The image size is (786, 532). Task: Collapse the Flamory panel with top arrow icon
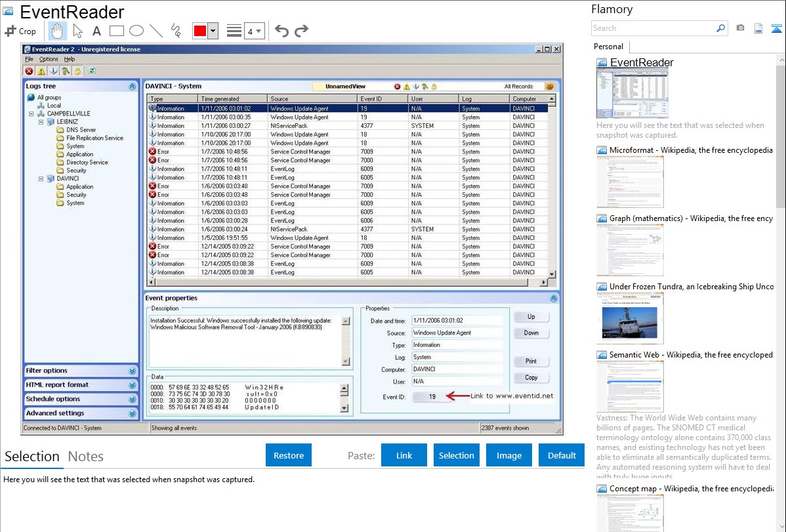pyautogui.click(x=777, y=28)
